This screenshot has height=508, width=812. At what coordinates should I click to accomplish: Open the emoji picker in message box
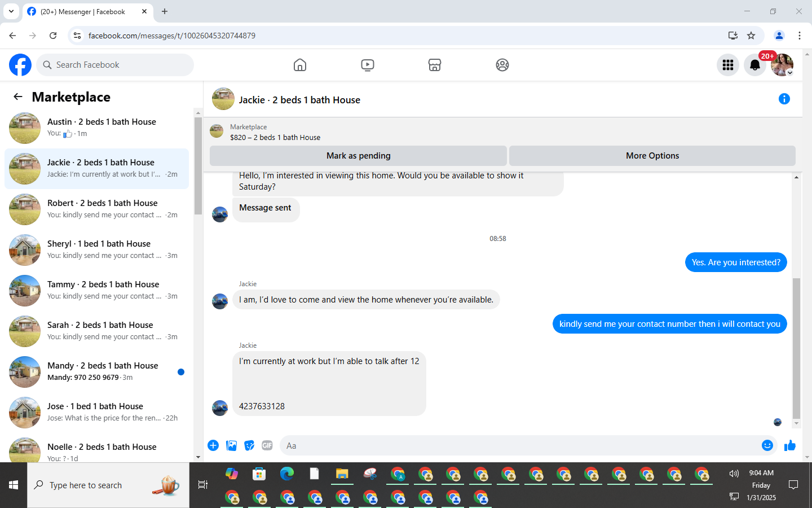click(x=767, y=445)
